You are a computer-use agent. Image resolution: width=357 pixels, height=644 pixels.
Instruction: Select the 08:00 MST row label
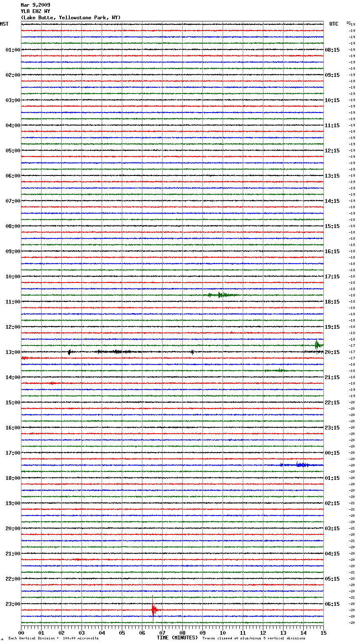point(13,226)
